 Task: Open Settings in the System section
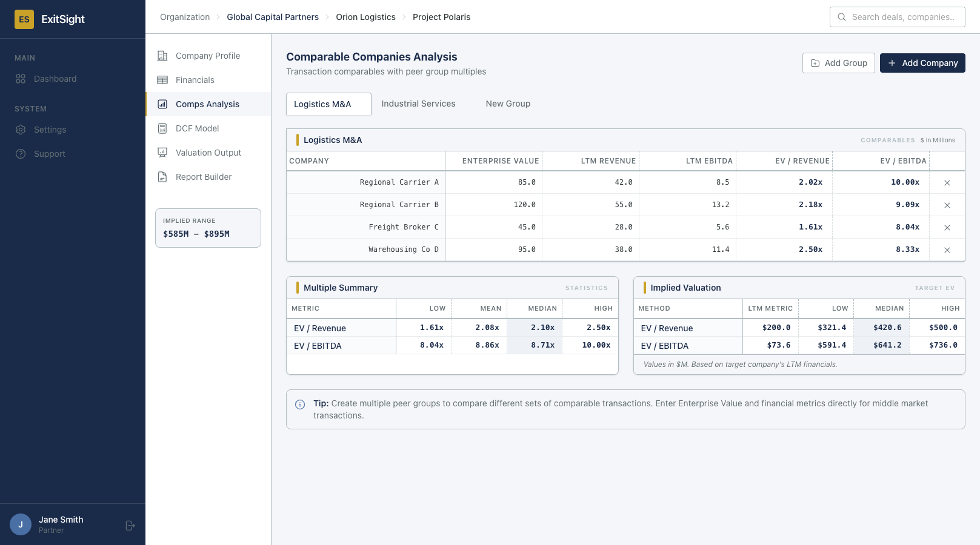click(50, 129)
